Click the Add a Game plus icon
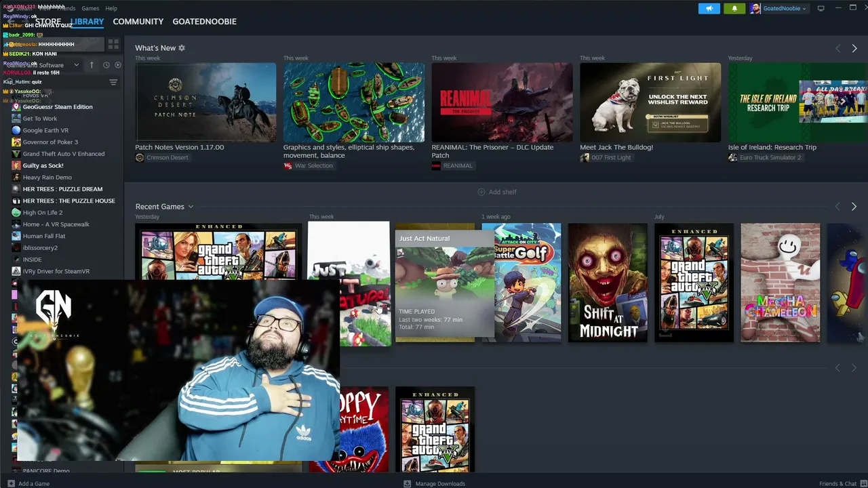868x488 pixels. coord(10,483)
